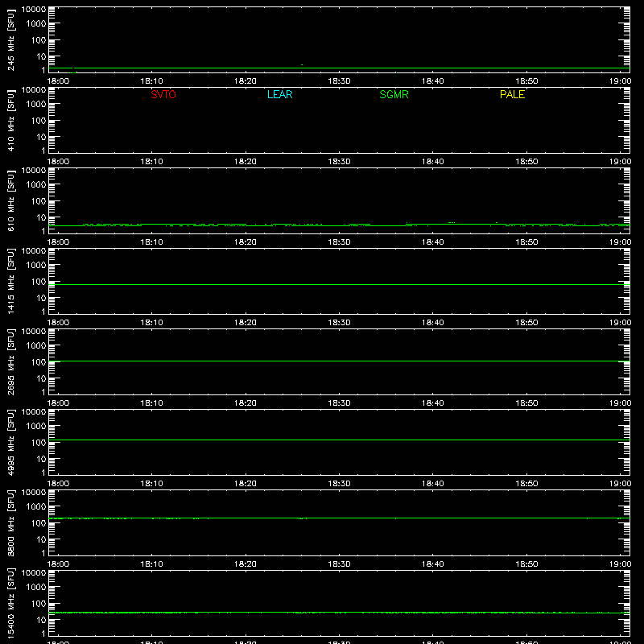The height and width of the screenshot is (644, 644).
Task: Click the 18:20 label below 4995 MHz plot
Action: click(x=246, y=484)
